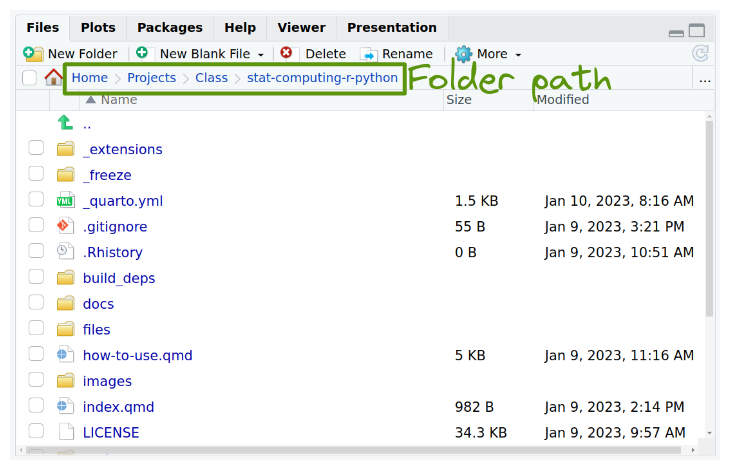Screen dimensions: 730x470
Task: Click the Delete file icon
Action: point(287,54)
